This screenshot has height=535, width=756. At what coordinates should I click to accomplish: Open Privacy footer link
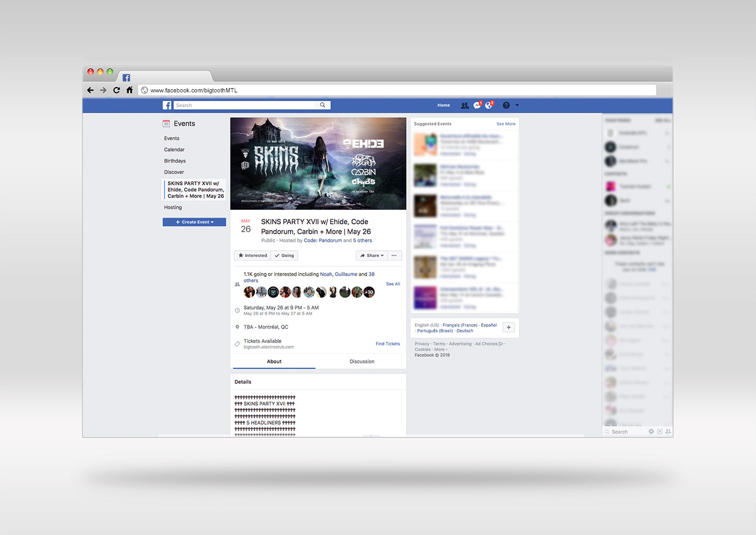422,344
